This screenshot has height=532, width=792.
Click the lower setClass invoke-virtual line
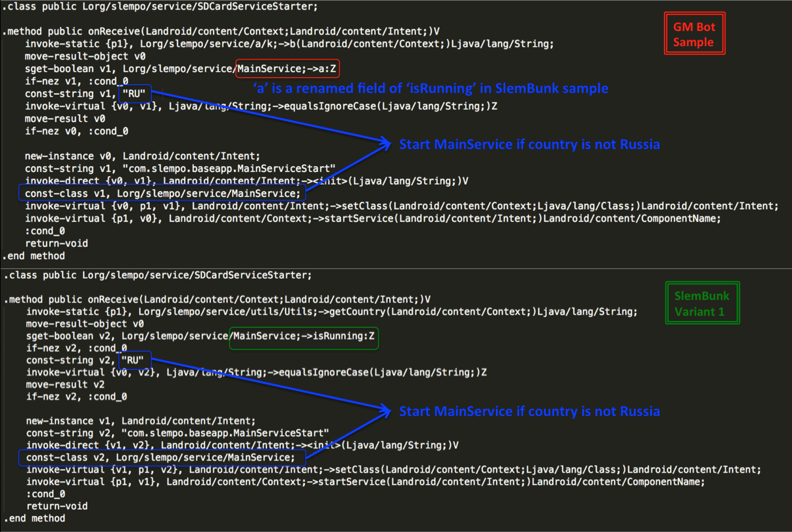394,470
